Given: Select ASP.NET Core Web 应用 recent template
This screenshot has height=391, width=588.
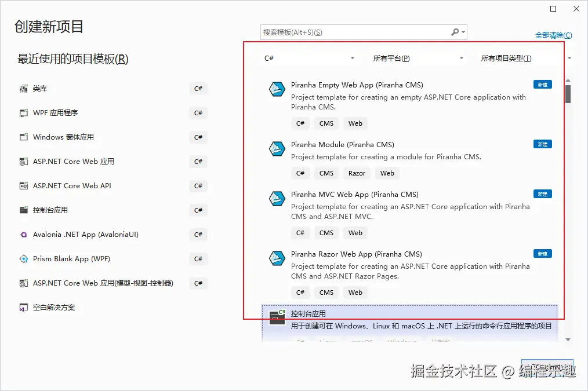Looking at the screenshot, I should pos(113,162).
